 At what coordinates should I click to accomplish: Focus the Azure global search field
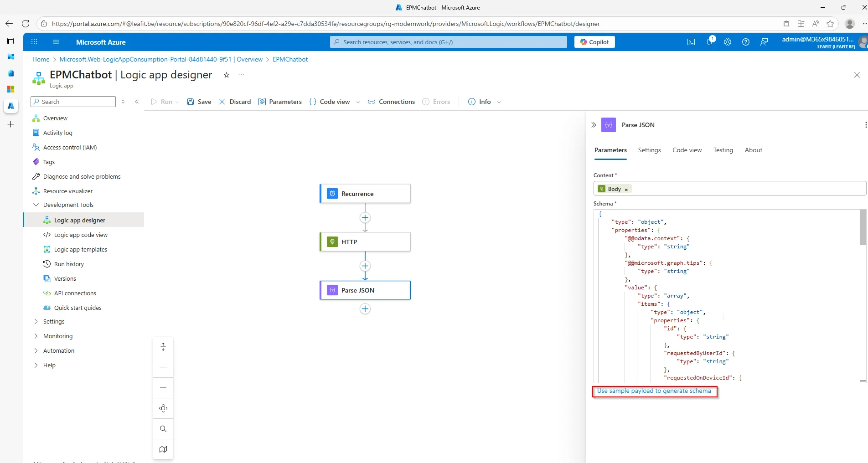(449, 42)
